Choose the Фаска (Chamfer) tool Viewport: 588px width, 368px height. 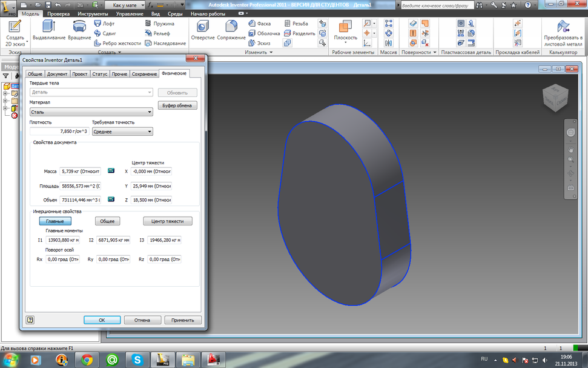(x=259, y=24)
